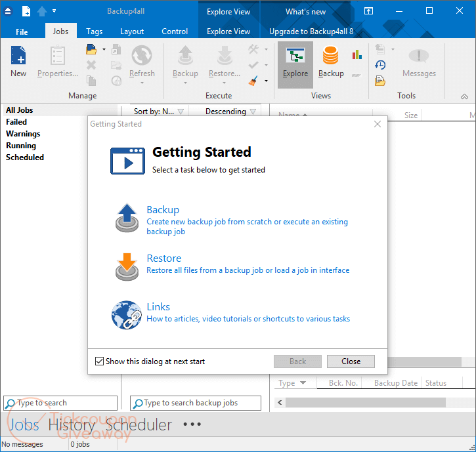
Task: Switch to the Control ribbon tab
Action: (x=175, y=31)
